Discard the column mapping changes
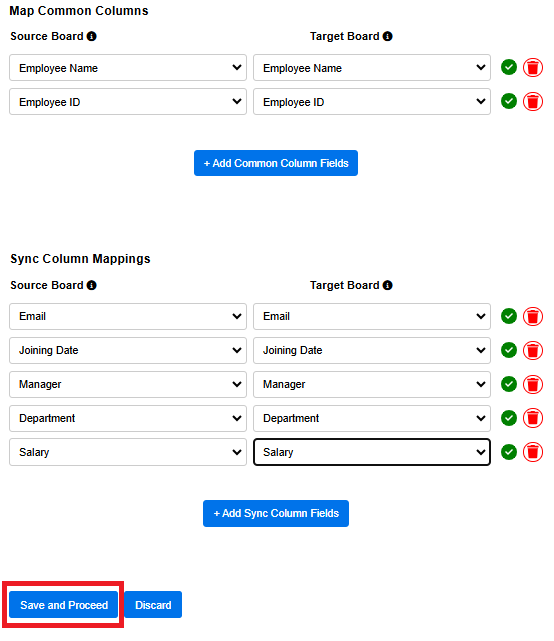 pos(153,605)
